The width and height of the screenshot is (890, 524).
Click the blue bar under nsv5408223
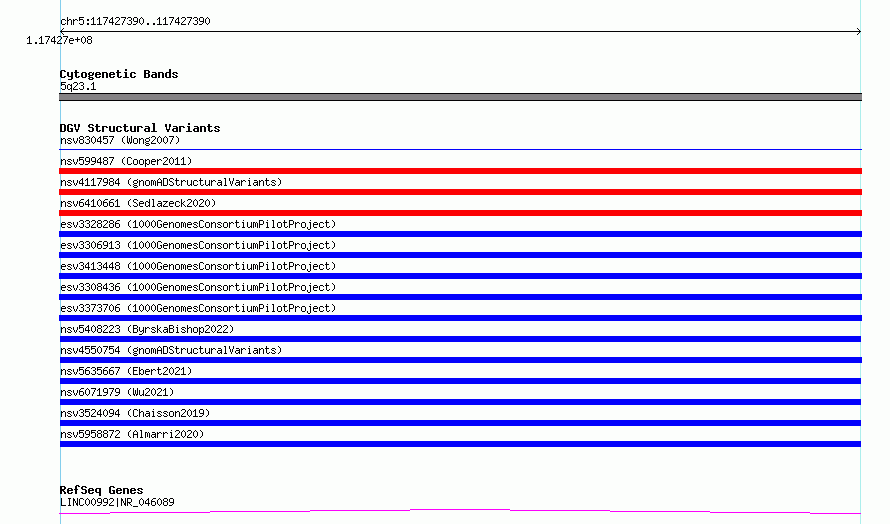coord(460,339)
